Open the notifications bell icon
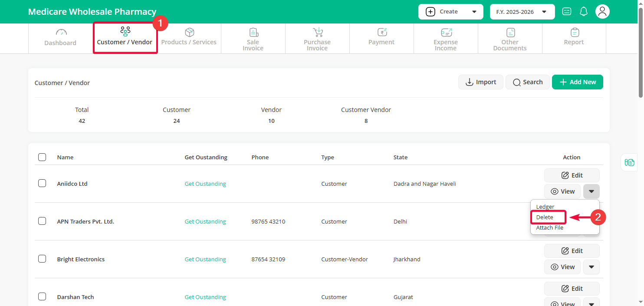 tap(584, 12)
